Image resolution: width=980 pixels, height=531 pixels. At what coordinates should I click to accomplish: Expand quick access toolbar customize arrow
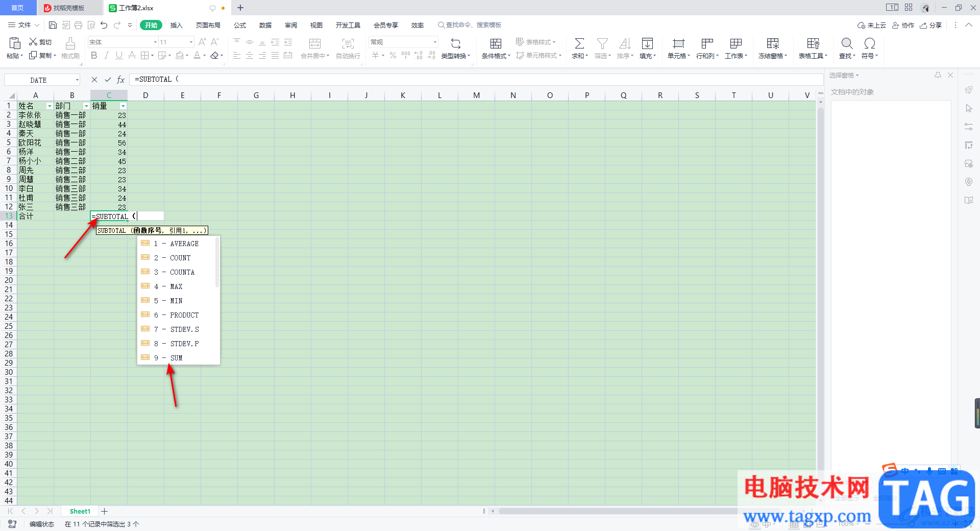pos(130,25)
